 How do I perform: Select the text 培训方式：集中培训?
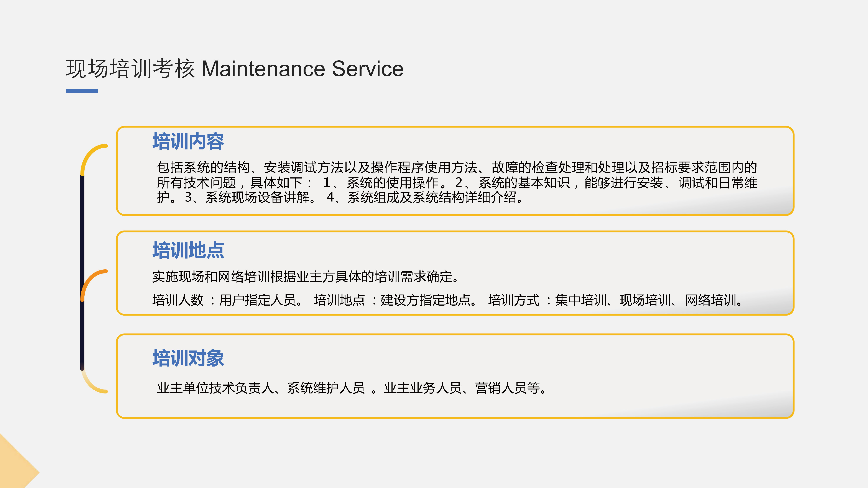(547, 300)
